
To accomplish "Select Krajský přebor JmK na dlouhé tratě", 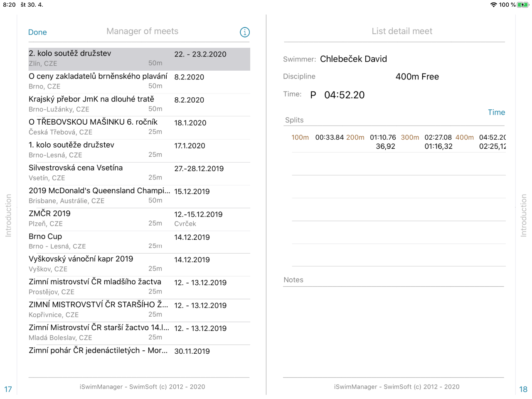I will 139,104.
